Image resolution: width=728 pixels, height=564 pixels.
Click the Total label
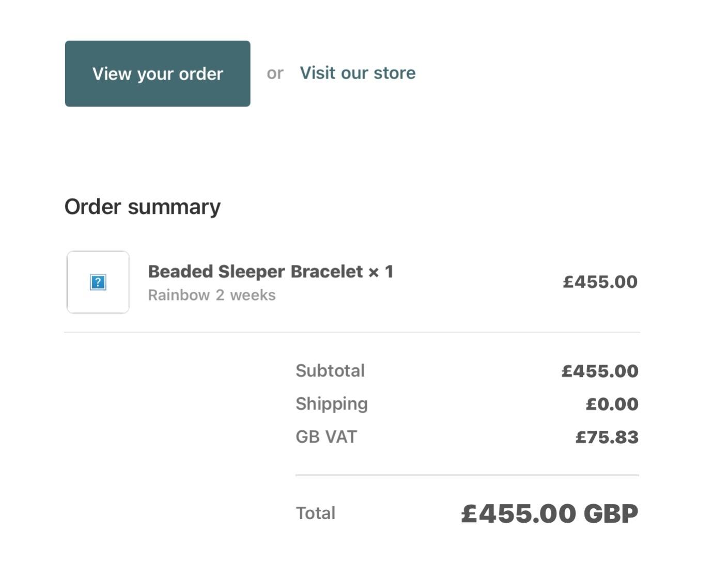click(x=315, y=513)
